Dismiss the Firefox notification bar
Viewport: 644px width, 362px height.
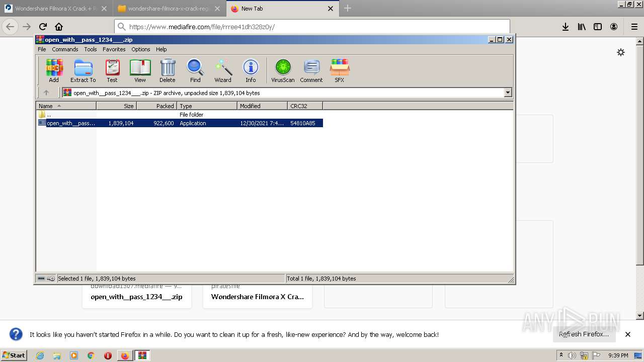[628, 334]
